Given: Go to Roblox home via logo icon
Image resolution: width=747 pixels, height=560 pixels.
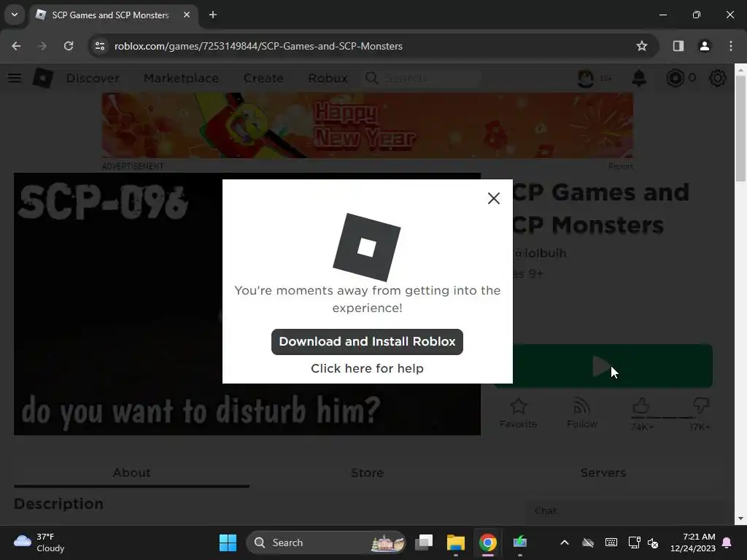Looking at the screenshot, I should coord(43,78).
